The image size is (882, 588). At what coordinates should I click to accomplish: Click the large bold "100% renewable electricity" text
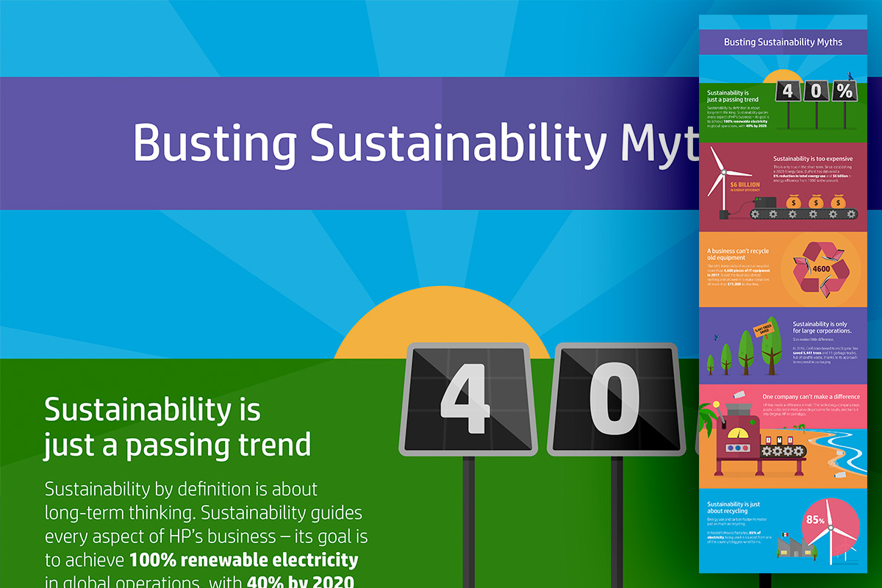point(243,560)
